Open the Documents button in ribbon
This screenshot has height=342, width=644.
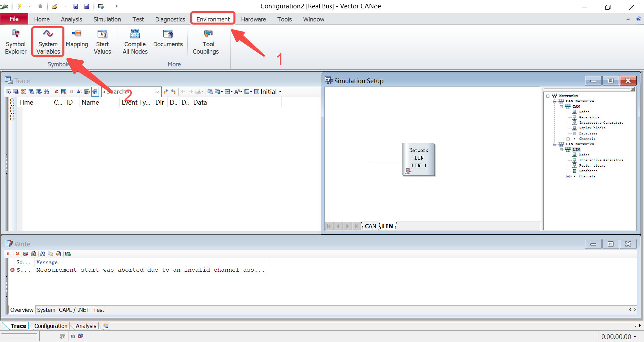(x=168, y=39)
